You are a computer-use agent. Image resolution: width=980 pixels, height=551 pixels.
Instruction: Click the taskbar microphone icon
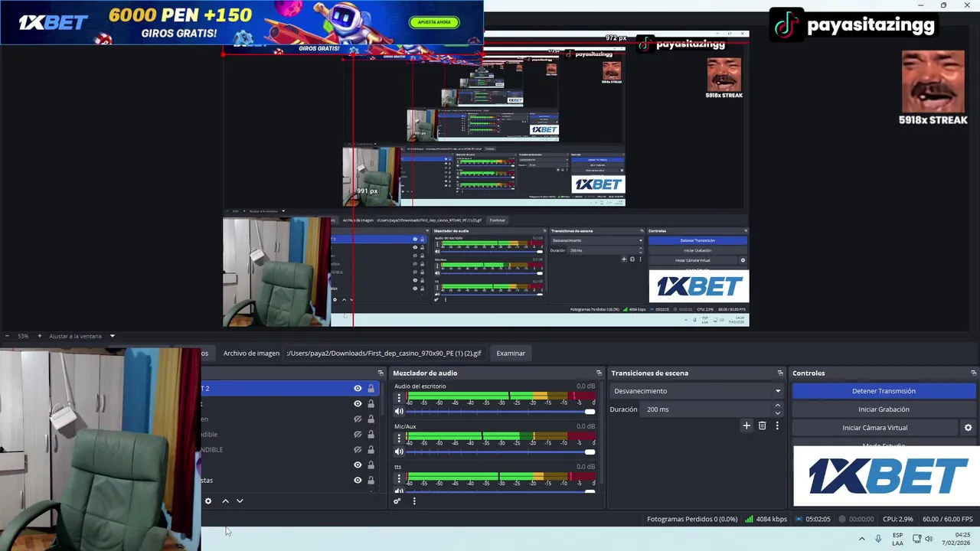pos(878,539)
